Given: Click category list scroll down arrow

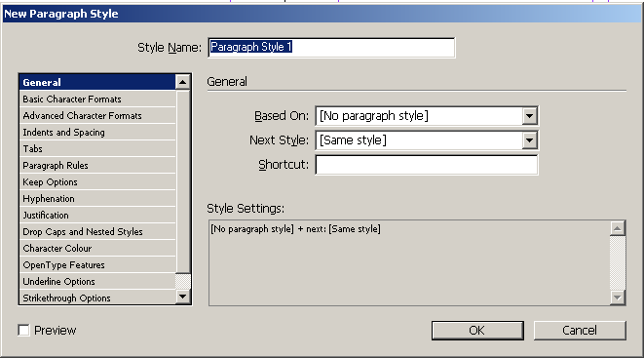Looking at the screenshot, I should tap(183, 297).
